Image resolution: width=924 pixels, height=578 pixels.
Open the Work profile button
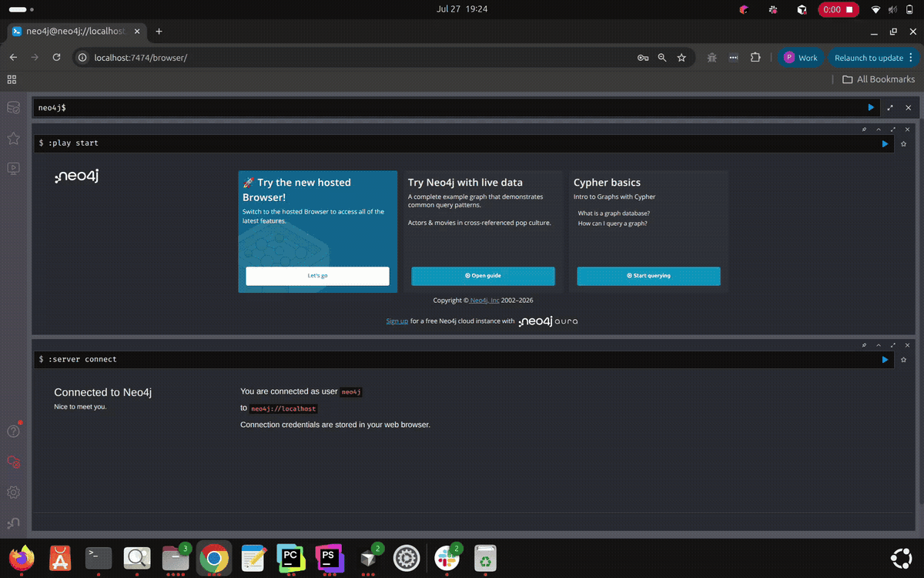pyautogui.click(x=801, y=58)
